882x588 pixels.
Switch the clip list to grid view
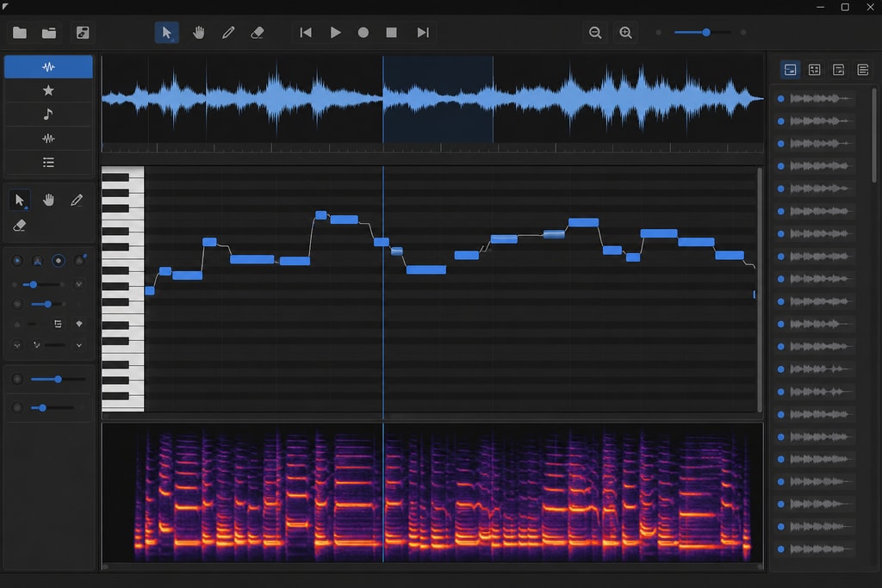[814, 70]
